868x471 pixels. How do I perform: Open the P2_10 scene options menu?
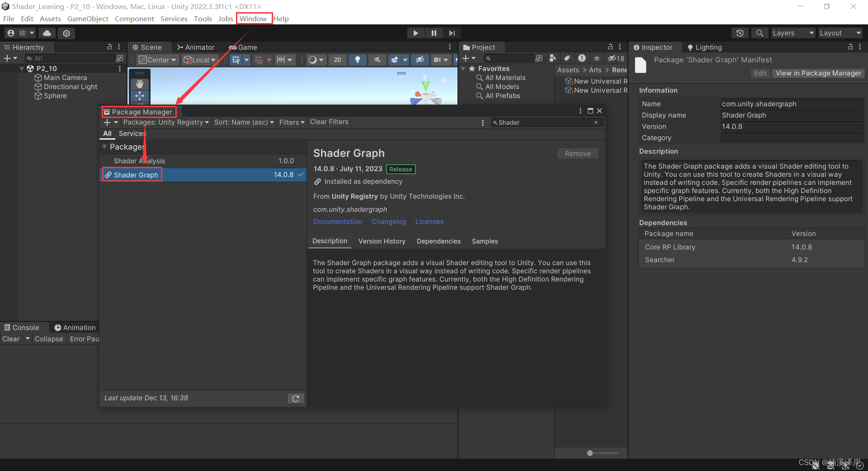click(120, 69)
